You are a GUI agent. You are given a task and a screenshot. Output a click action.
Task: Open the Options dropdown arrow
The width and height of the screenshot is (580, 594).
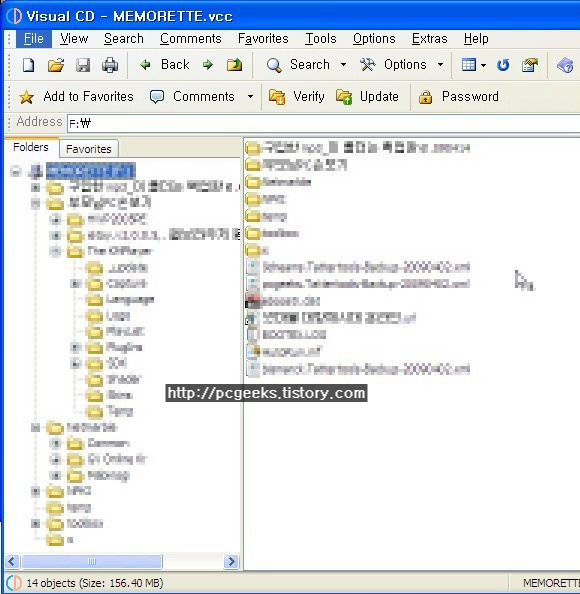(x=441, y=65)
